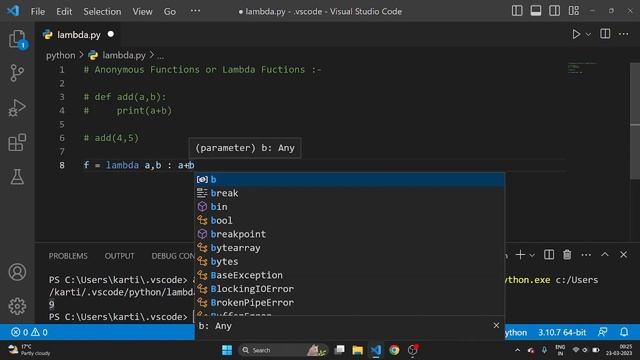Toggle primary side bar layout icon
Viewport: 640px width, 360px height.
[517, 11]
